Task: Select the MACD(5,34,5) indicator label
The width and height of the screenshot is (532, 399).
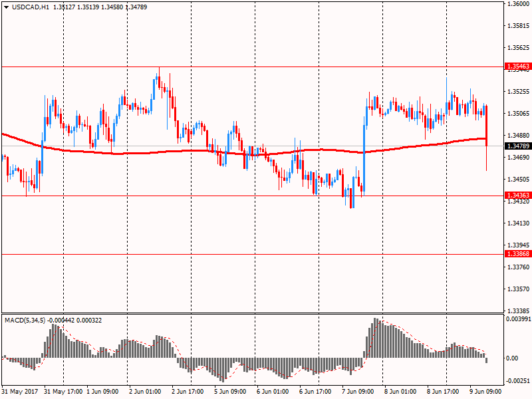Action: (25, 321)
